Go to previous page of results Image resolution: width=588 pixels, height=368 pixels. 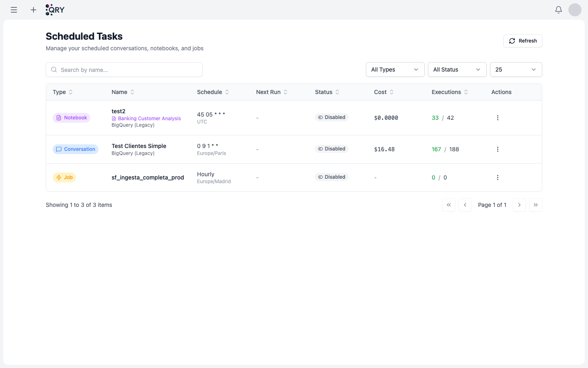pos(465,205)
